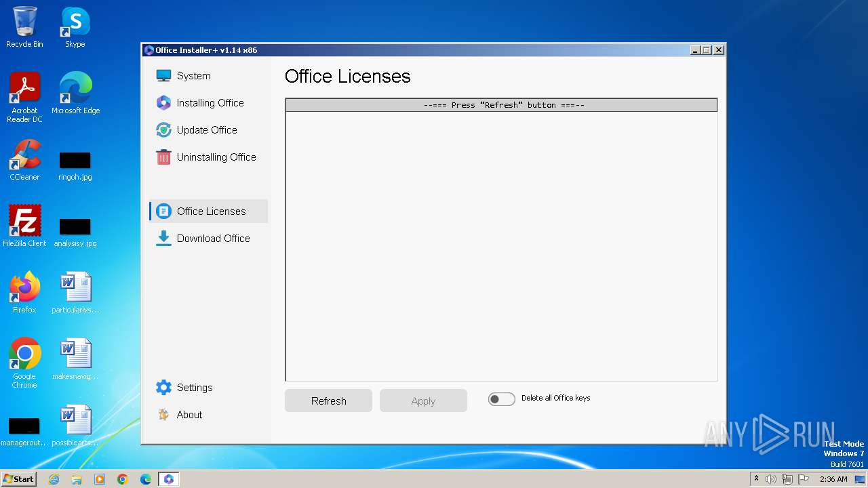868x488 pixels.
Task: Click the Uninstalling Office trash icon
Action: [x=163, y=157]
